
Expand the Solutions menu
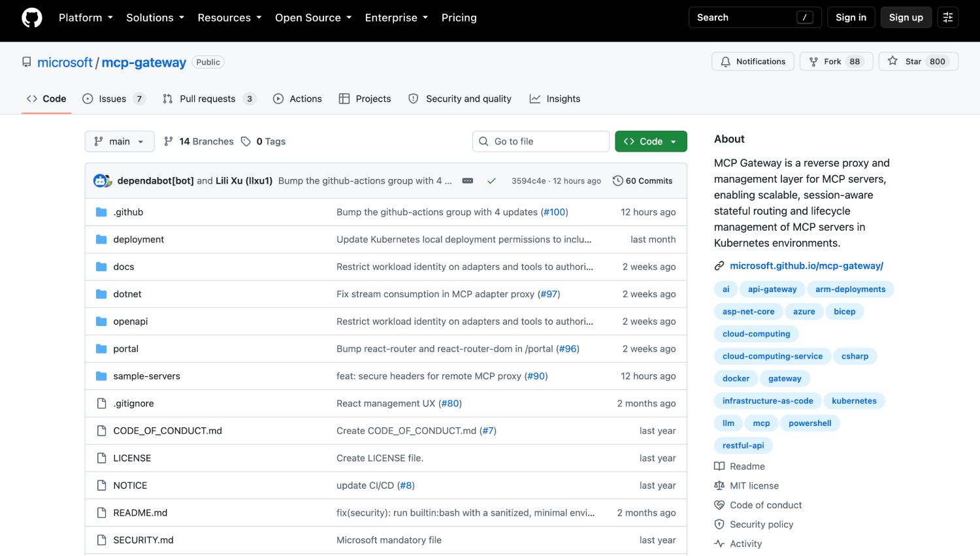click(155, 18)
